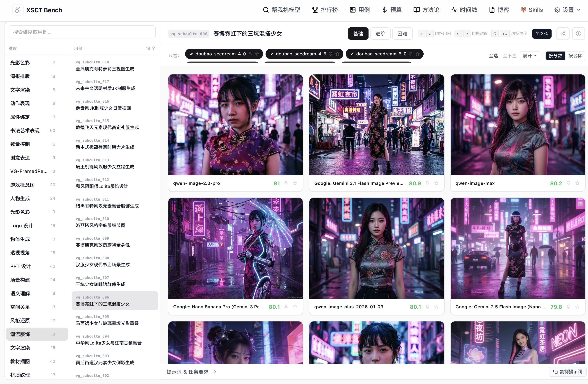
Task: Star the doubao-seedream-4-0 filter chip
Action: (257, 54)
